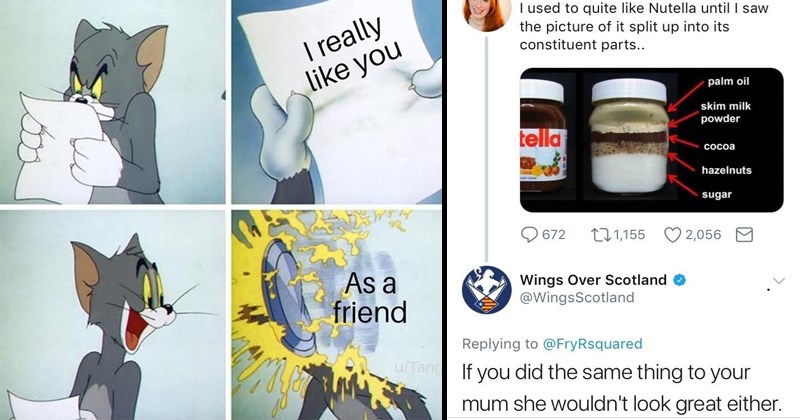Screen dimensions: 800x420
Task: Open the separated Nutella jar image
Action: click(652, 140)
